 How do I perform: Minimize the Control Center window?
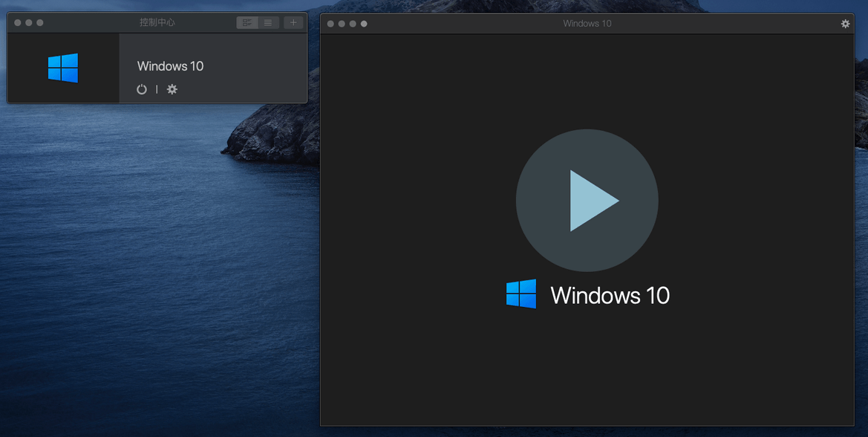click(29, 23)
